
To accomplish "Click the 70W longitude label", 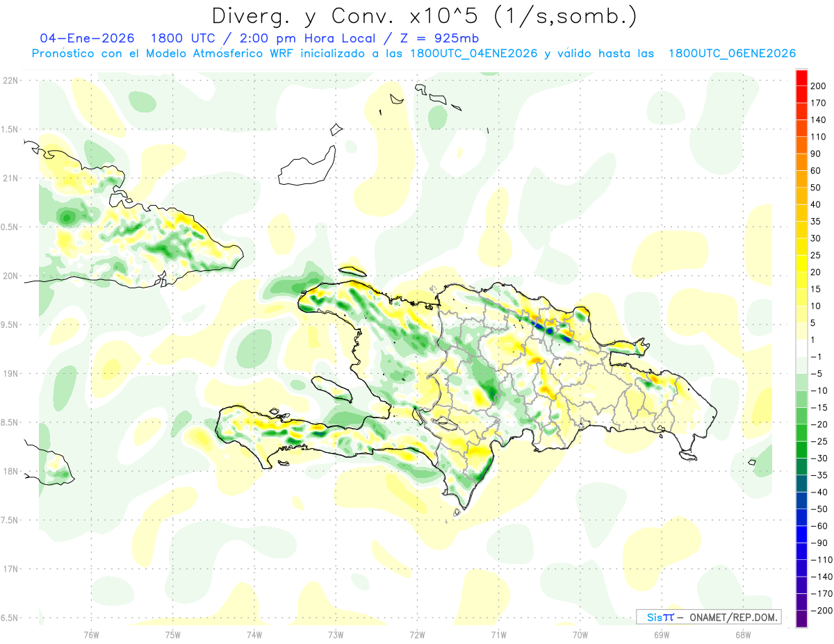I will (580, 635).
